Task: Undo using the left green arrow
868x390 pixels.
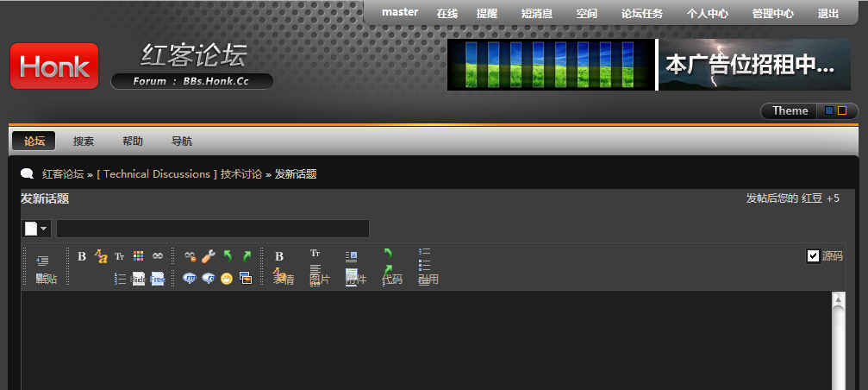Action: tap(227, 256)
